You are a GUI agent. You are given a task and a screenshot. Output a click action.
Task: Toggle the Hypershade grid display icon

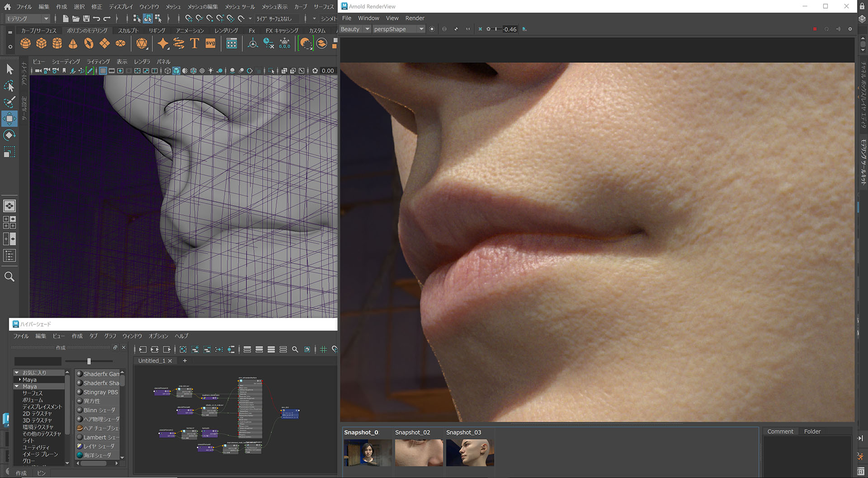pos(324,349)
